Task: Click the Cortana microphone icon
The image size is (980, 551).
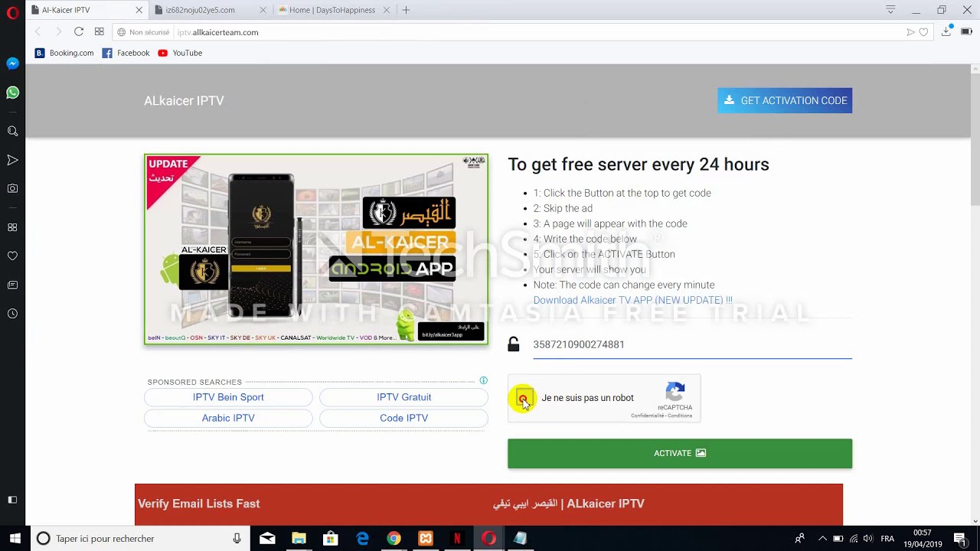Action: click(237, 539)
